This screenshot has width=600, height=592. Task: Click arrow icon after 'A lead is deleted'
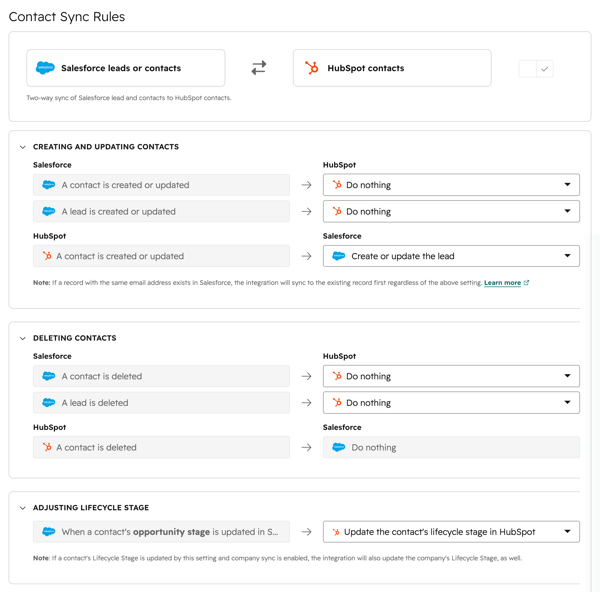point(306,403)
